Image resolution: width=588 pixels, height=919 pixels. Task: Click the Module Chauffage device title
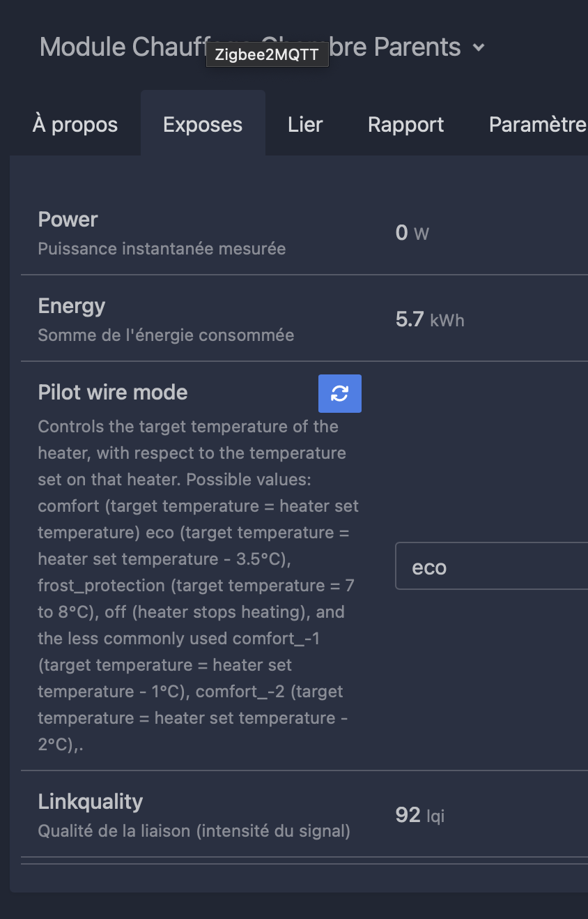click(x=250, y=47)
